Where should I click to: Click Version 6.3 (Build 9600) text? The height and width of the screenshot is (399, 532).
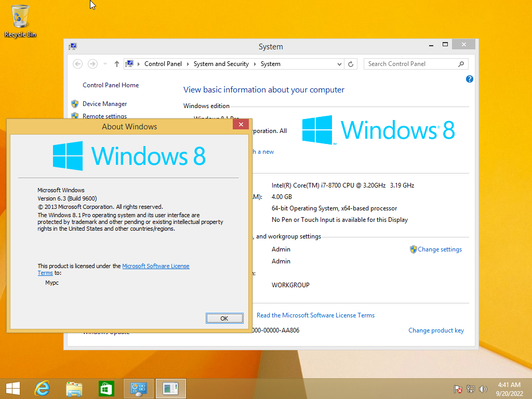pyautogui.click(x=67, y=198)
